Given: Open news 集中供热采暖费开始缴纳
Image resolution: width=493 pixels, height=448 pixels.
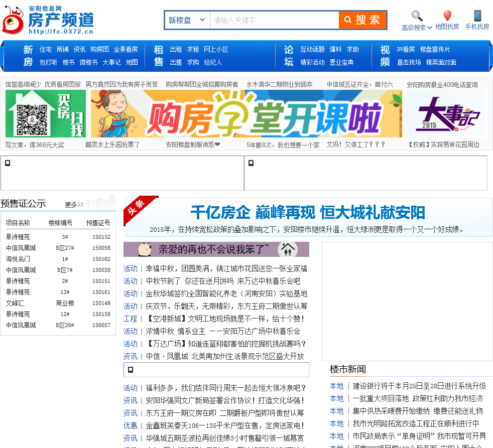Looking at the screenshot, I should tap(418, 411).
